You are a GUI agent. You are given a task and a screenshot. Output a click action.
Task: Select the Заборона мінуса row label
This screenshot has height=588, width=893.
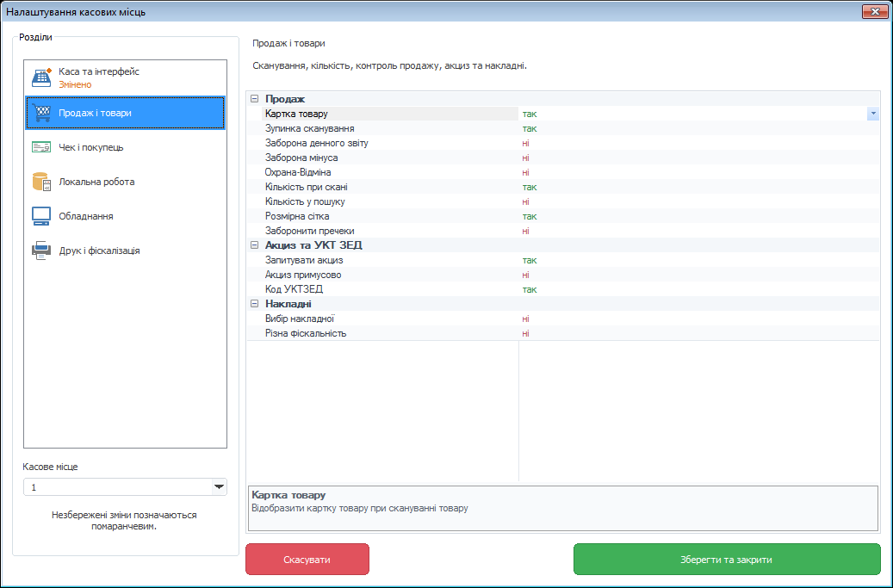click(301, 158)
